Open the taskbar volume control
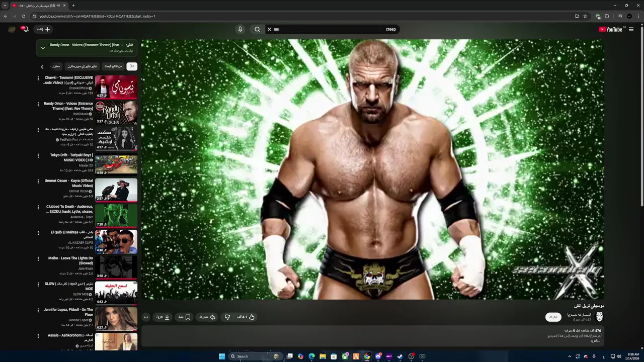Image resolution: width=644 pixels, height=362 pixels. [618, 356]
